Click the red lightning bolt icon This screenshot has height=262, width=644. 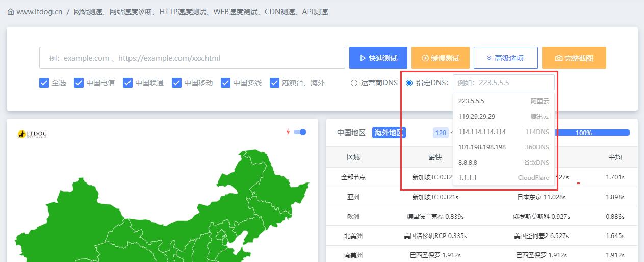pyautogui.click(x=288, y=132)
